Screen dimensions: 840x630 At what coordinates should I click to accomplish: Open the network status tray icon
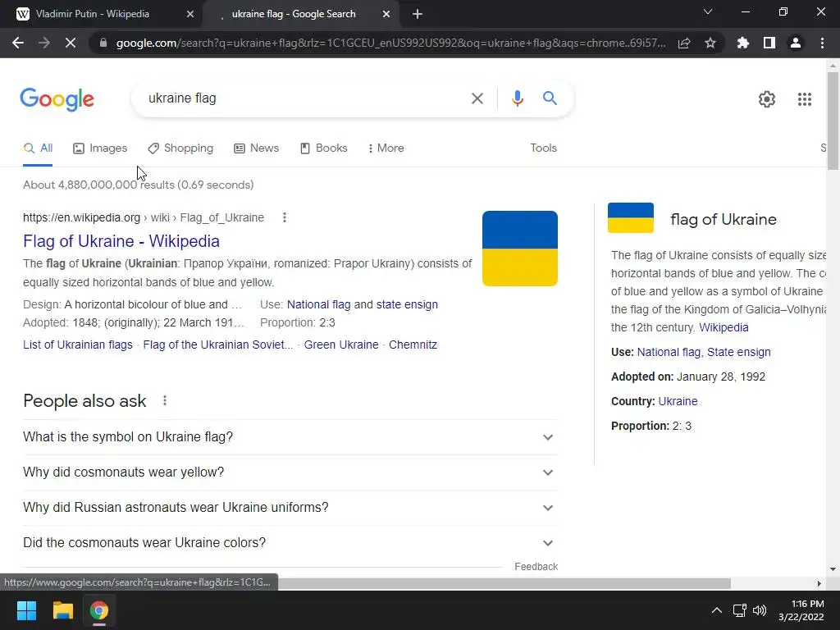[x=739, y=610]
